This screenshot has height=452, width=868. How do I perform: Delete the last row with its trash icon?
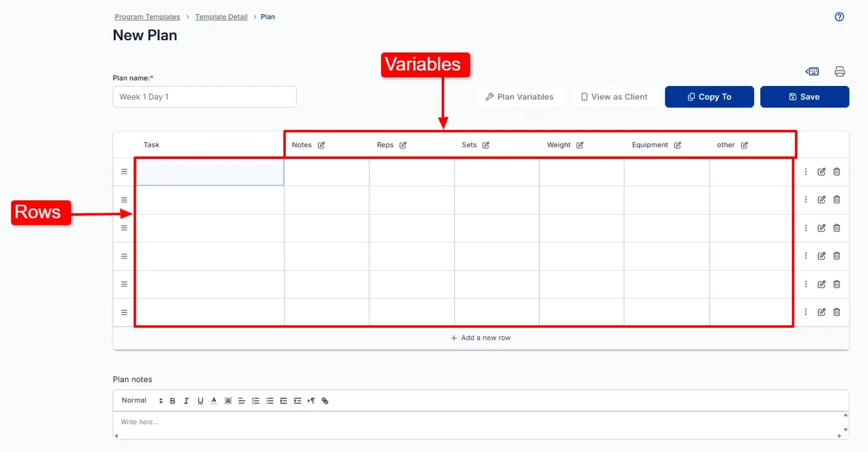coord(836,312)
